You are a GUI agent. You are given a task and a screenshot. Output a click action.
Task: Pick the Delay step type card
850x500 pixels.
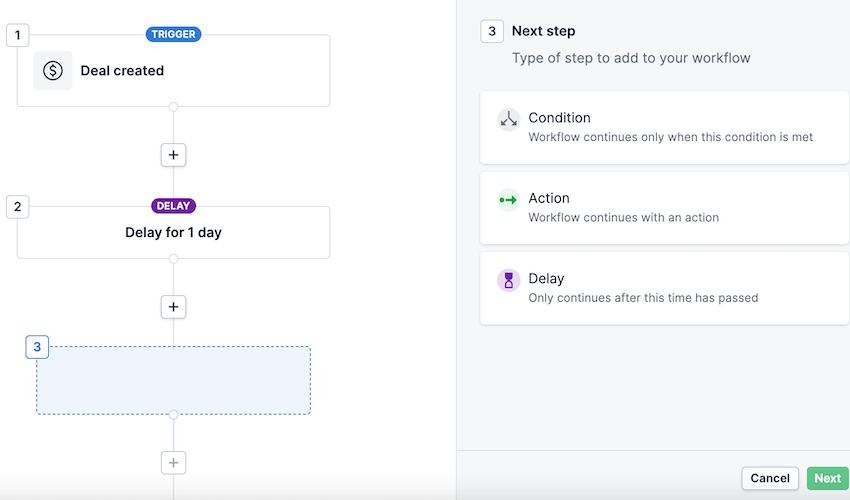664,288
